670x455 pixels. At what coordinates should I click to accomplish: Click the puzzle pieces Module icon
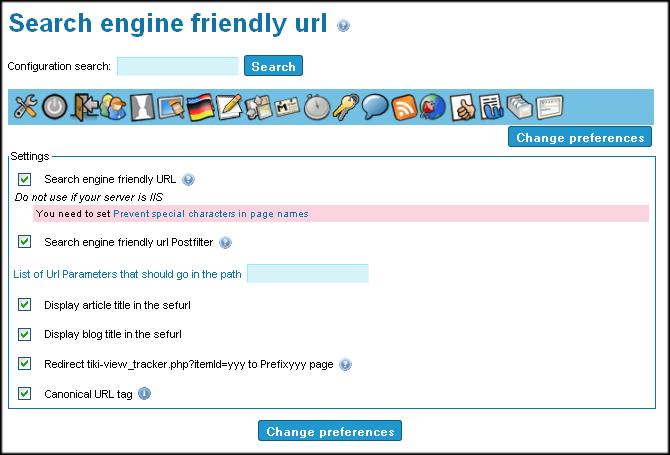[x=258, y=107]
